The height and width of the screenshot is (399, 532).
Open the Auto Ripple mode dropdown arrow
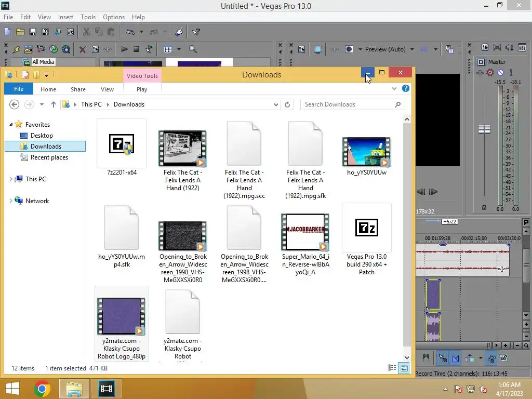coord(481,358)
